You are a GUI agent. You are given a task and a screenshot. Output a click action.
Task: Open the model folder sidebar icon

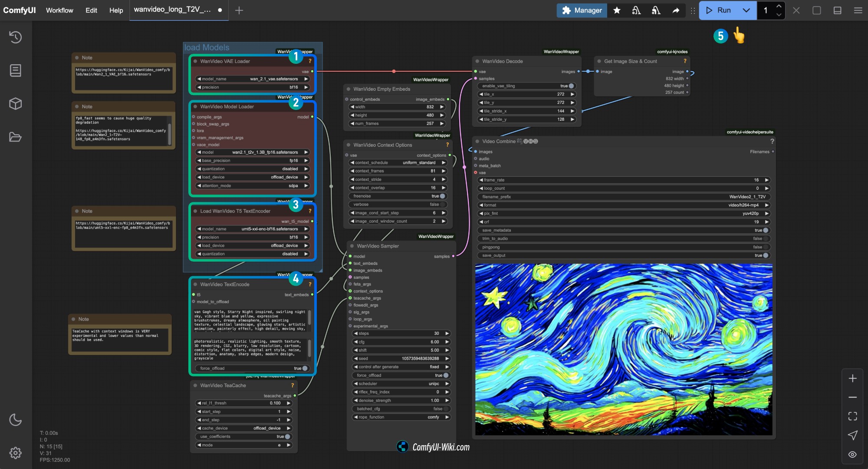[16, 137]
